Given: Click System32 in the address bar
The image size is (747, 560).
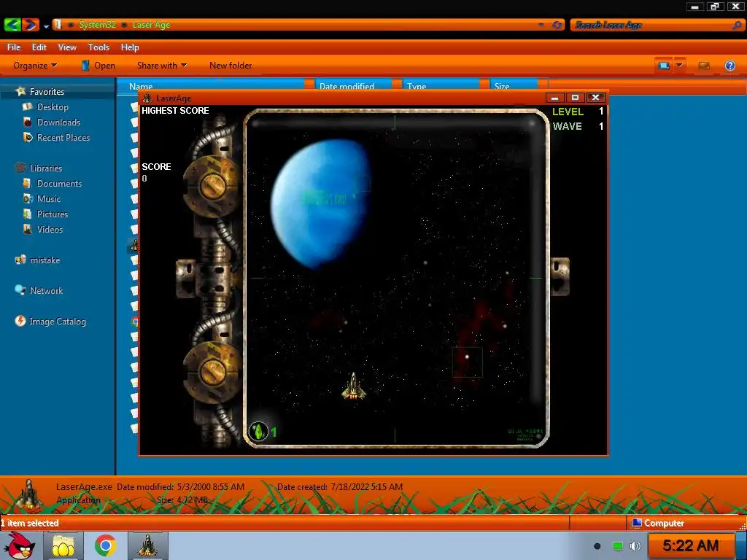Looking at the screenshot, I should (x=97, y=25).
